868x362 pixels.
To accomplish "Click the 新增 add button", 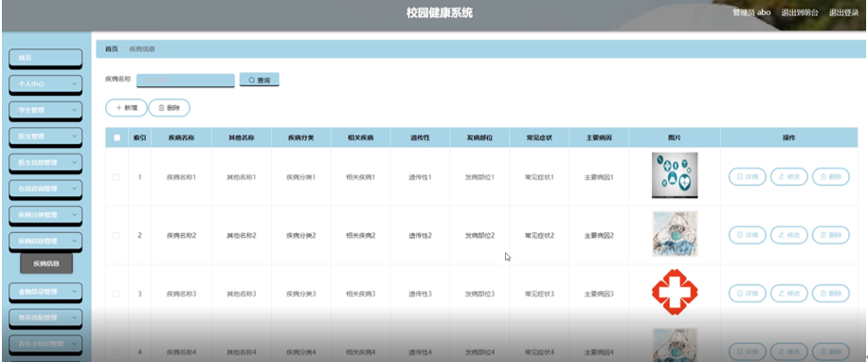I will [x=126, y=108].
